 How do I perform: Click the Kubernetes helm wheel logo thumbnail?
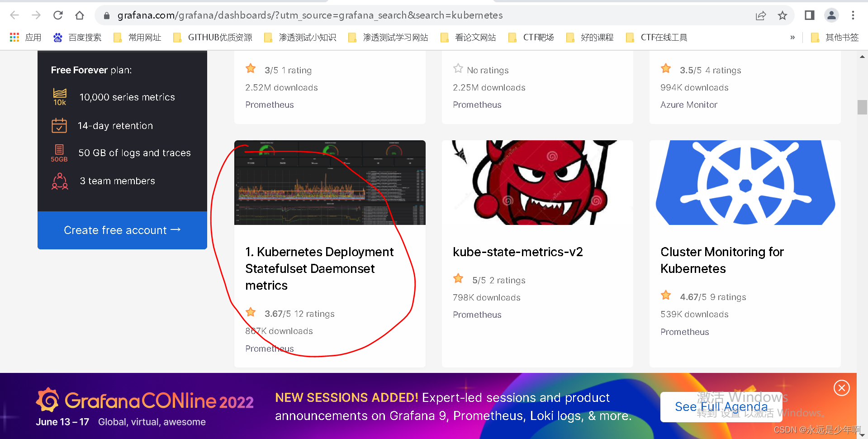coord(745,182)
